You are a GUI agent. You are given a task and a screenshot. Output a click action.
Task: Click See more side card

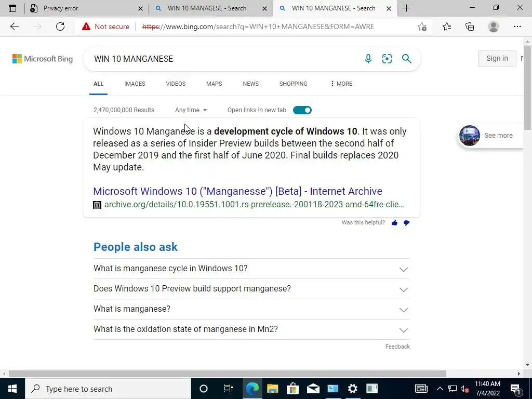(x=491, y=136)
